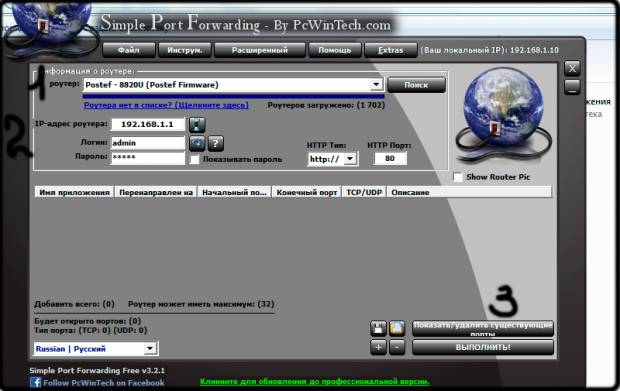The width and height of the screenshot is (620, 391).
Task: Click the question mark help icon
Action: point(215,143)
